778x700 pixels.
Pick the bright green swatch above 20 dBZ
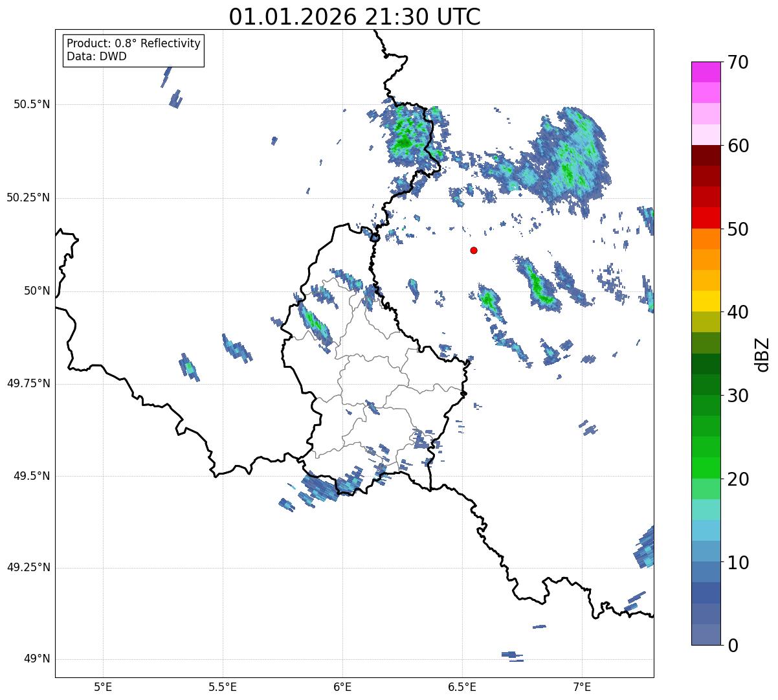pyautogui.click(x=706, y=468)
